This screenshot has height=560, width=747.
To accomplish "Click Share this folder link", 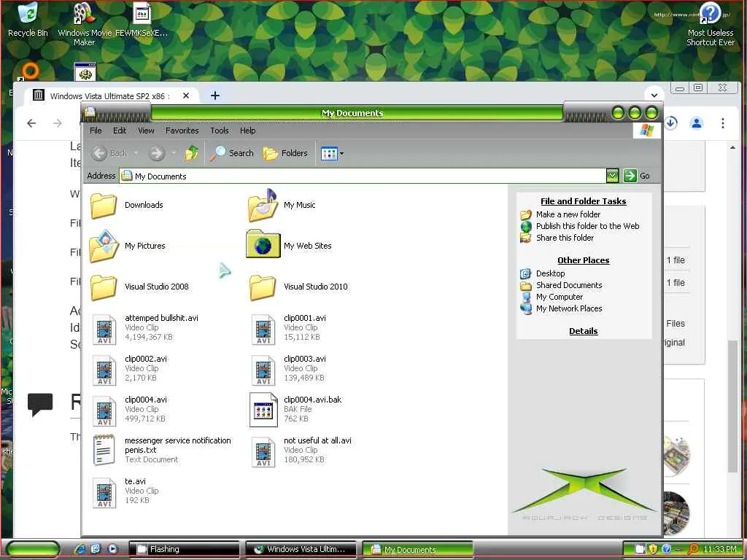I will click(565, 238).
